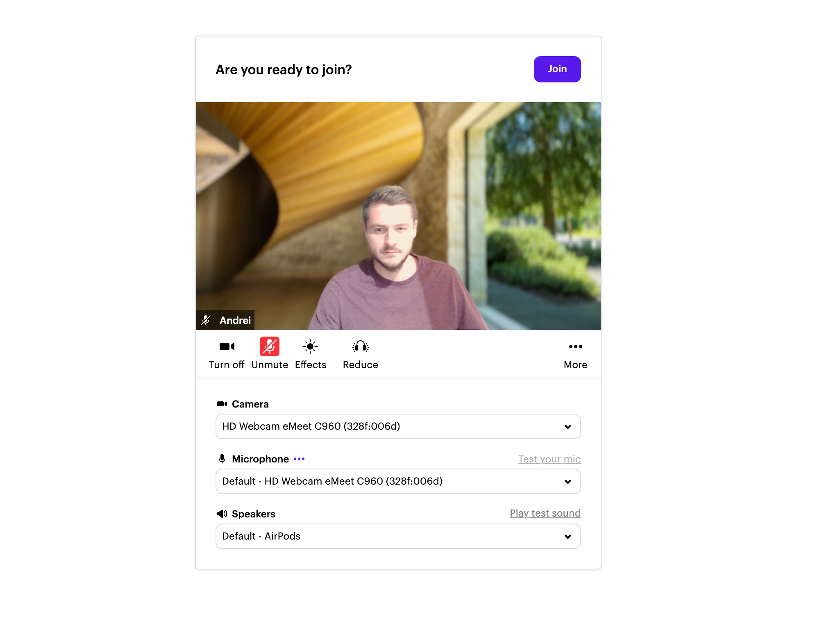The height and width of the screenshot is (624, 840).
Task: Click the Andrei video preview
Action: click(398, 216)
